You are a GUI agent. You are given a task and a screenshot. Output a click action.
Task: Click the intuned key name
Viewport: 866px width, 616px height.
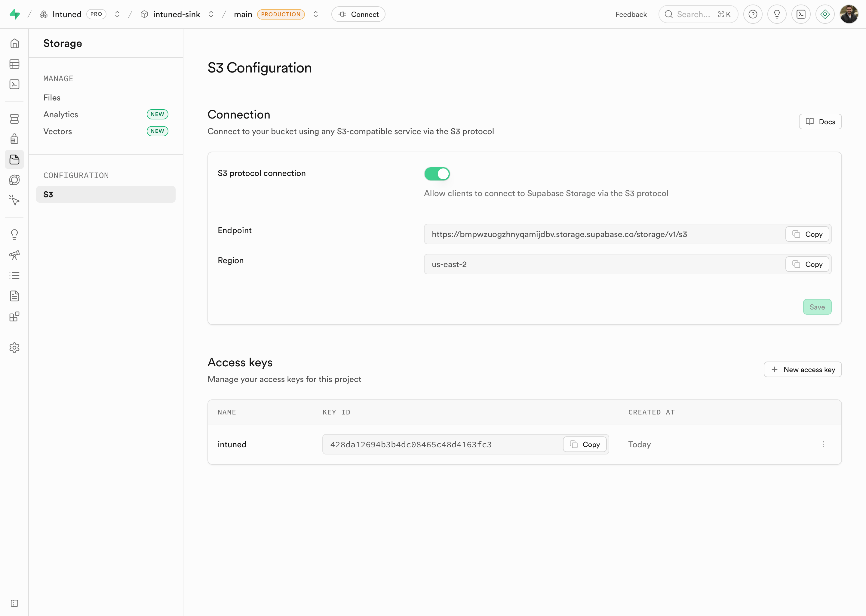point(232,444)
